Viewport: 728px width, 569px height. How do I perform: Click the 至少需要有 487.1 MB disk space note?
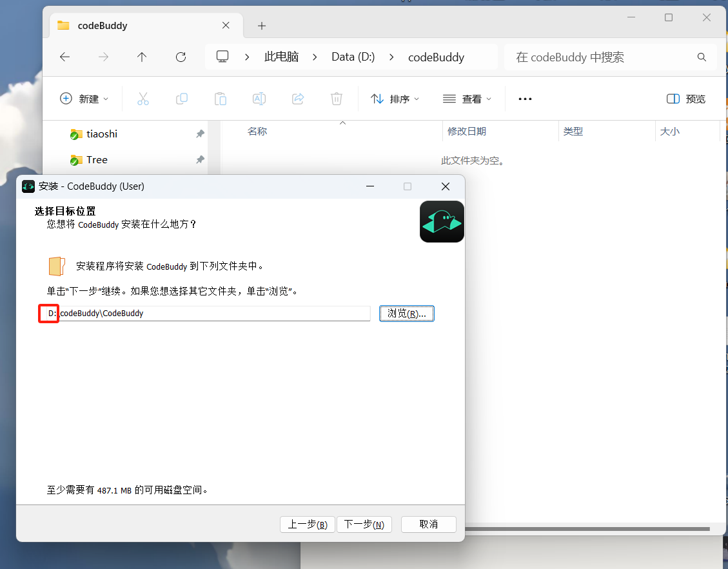pos(127,490)
